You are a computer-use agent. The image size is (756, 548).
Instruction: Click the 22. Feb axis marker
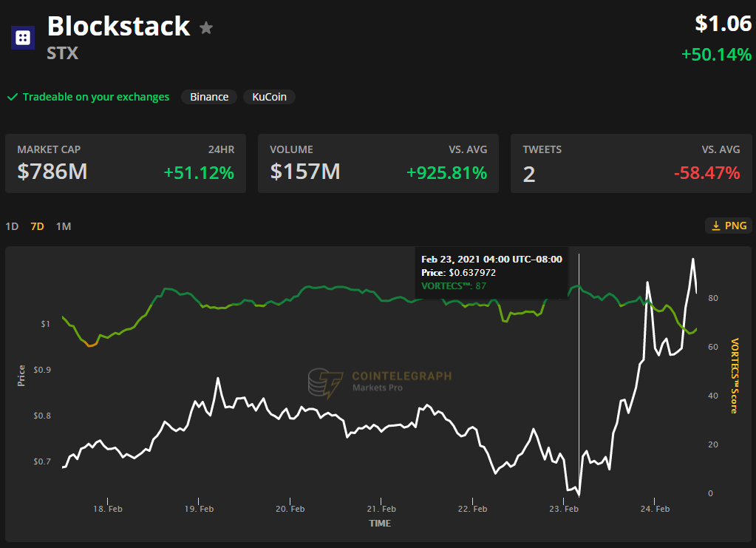click(472, 509)
